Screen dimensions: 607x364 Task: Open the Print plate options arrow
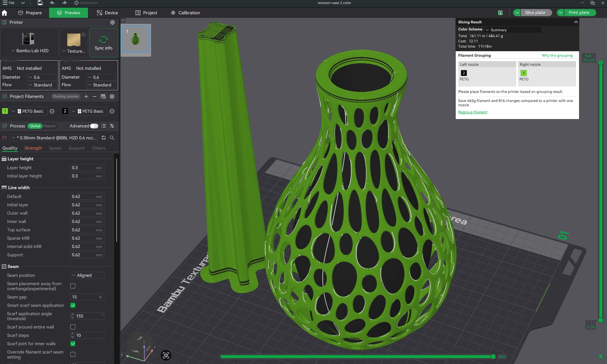(x=560, y=13)
